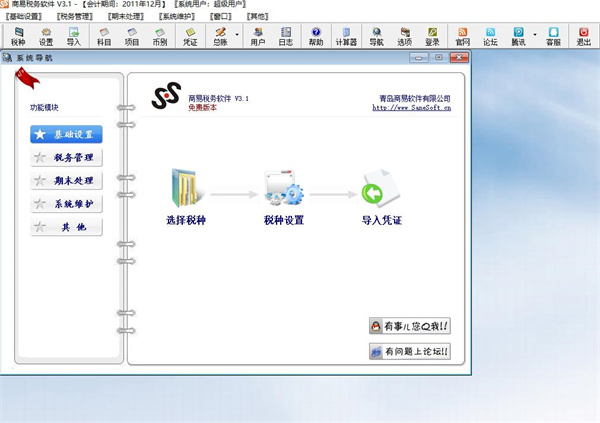The image size is (600, 423).
Task: Open the [其他] menu
Action: (258, 16)
